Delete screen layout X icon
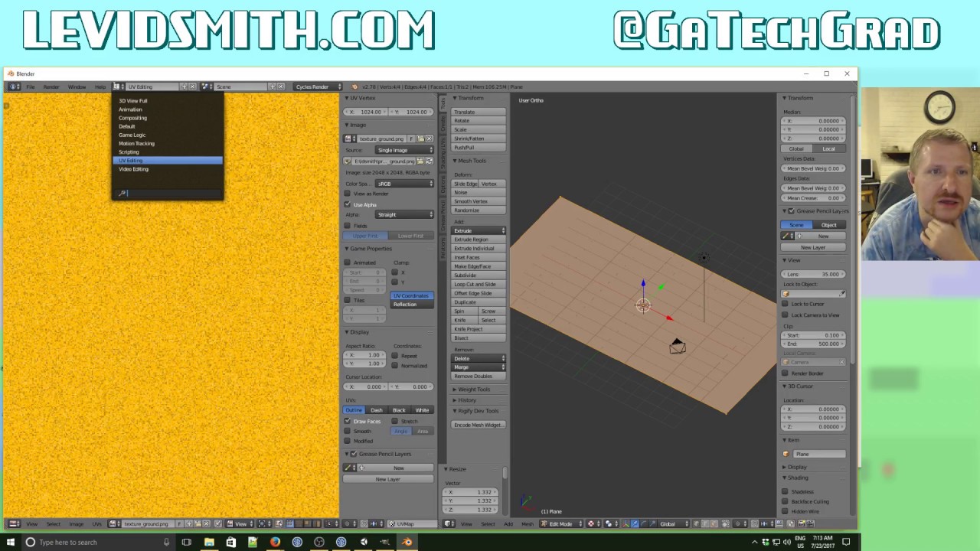980x551 pixels. point(192,86)
